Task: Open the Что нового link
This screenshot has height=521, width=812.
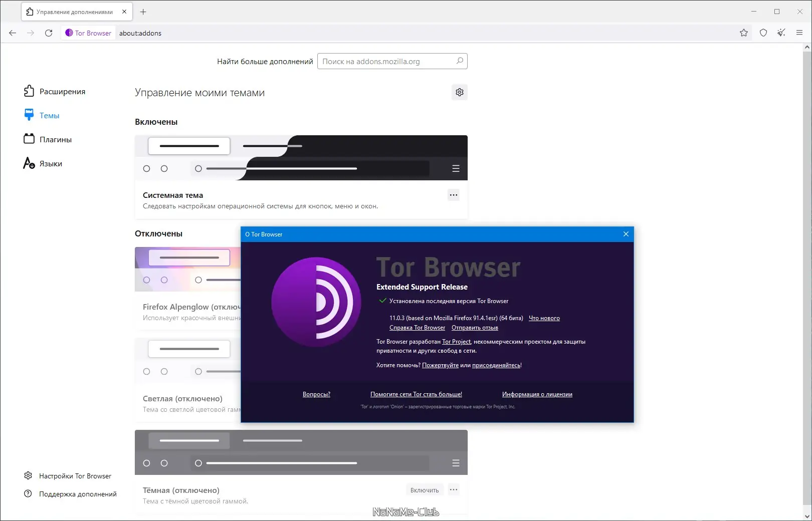Action: [544, 318]
